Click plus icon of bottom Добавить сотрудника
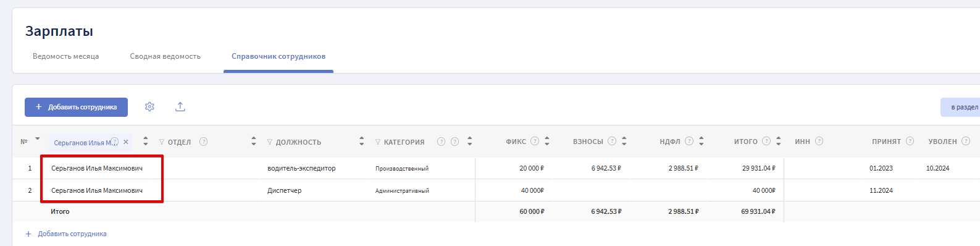This screenshot has width=980, height=246. coord(28,234)
